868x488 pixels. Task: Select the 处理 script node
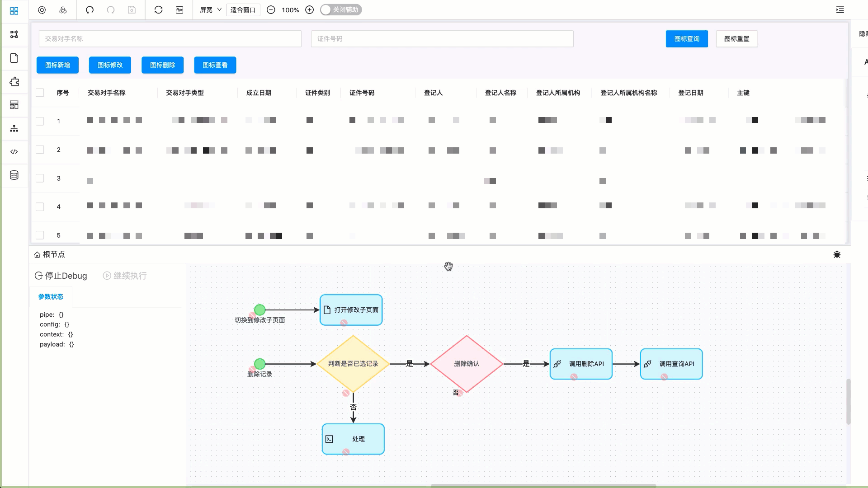pos(353,439)
